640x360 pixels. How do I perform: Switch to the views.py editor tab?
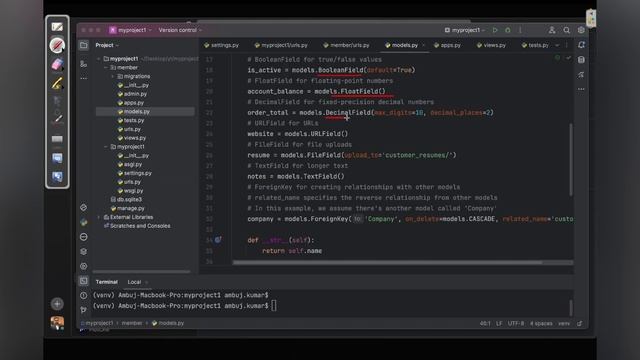(491, 45)
